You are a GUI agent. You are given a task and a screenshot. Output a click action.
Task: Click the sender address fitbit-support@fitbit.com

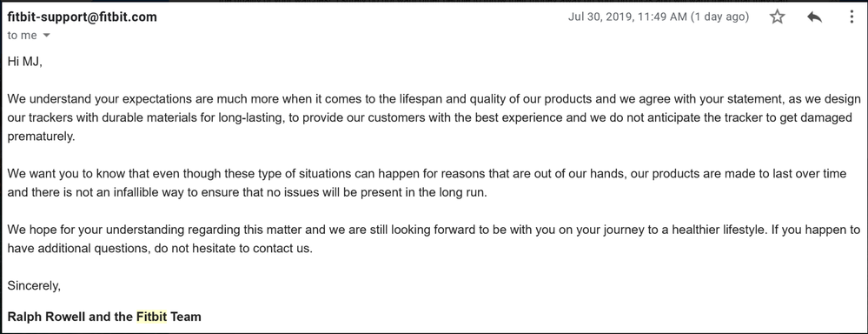pyautogui.click(x=82, y=17)
